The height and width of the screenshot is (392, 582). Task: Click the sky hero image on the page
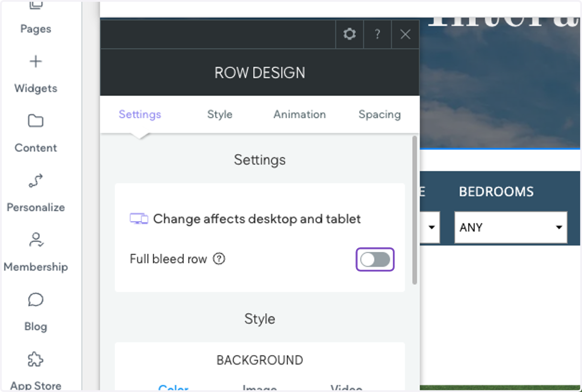(501, 82)
